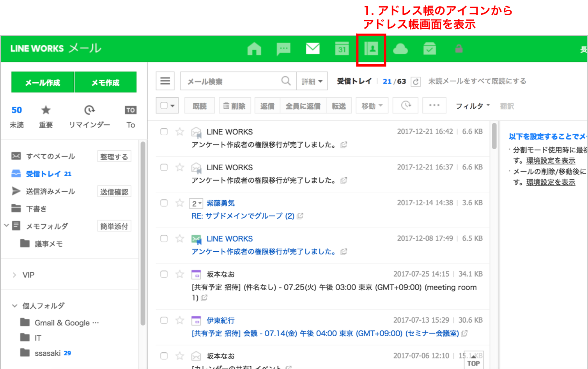The height and width of the screenshot is (369, 588).
Task: Open the Calendar icon showing 31
Action: pos(342,49)
